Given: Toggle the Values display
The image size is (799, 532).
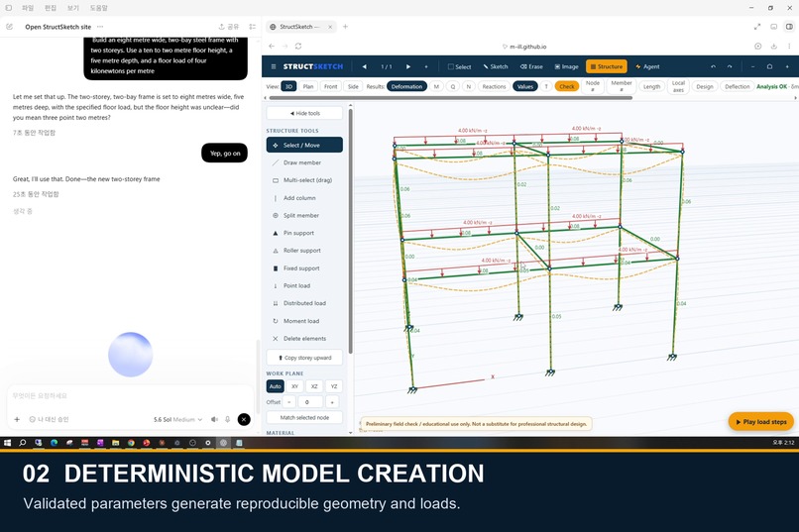Looking at the screenshot, I should point(524,86).
